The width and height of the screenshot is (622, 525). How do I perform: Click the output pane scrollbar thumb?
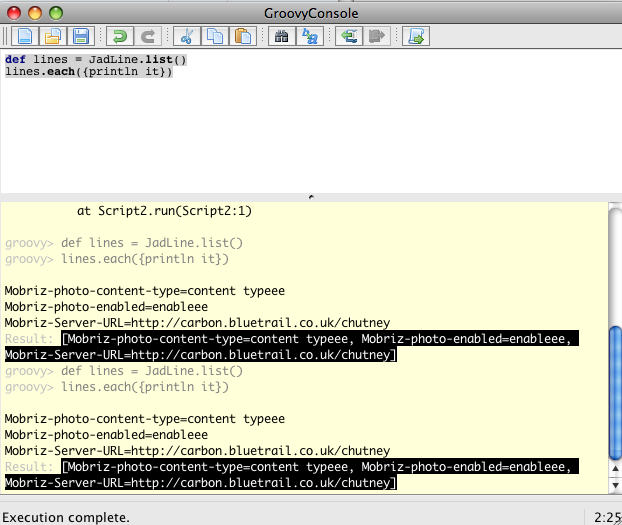615,393
